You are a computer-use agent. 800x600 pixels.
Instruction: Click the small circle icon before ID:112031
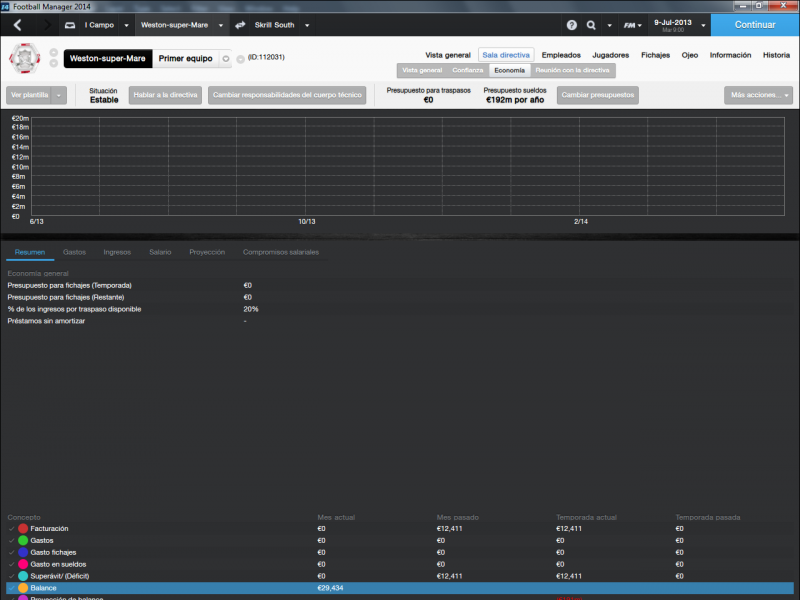(241, 59)
